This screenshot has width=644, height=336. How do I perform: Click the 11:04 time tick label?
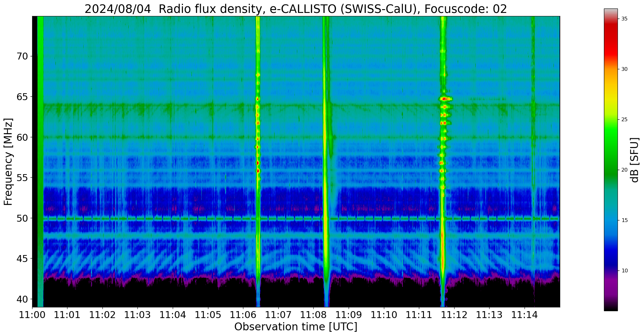point(173,315)
